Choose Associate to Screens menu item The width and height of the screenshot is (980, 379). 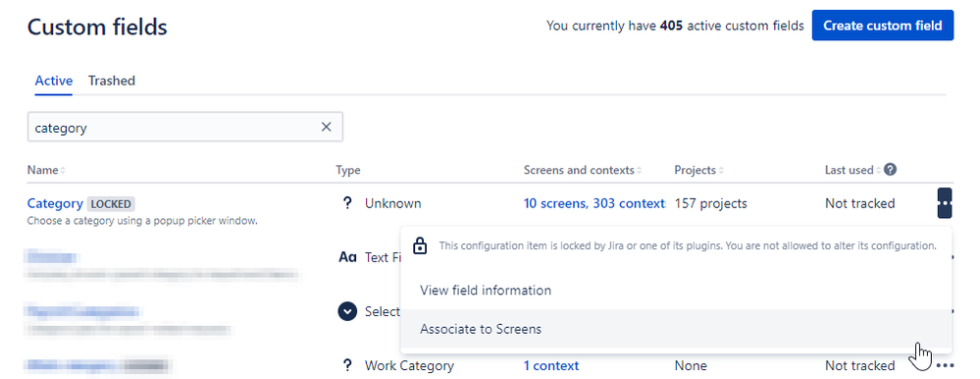(x=676, y=329)
